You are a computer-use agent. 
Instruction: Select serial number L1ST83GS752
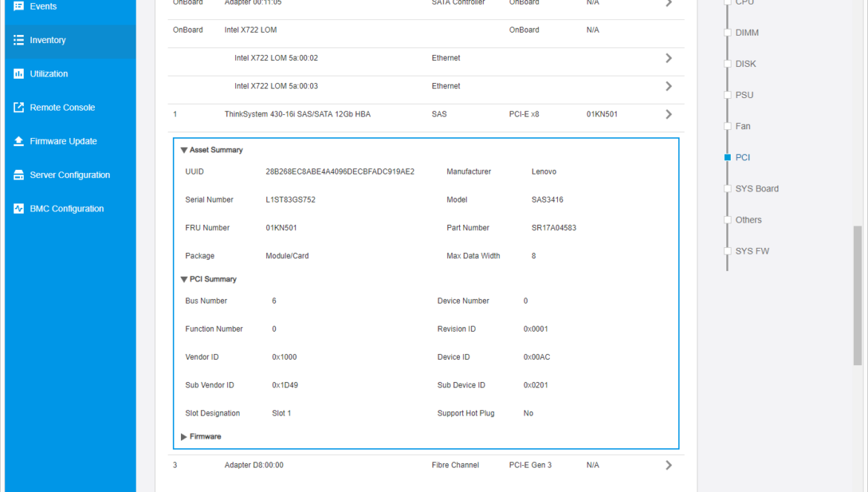[x=291, y=200]
